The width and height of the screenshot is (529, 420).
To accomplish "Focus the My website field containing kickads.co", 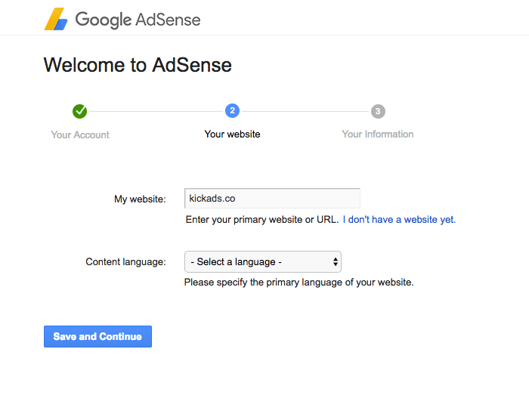I will point(272,199).
